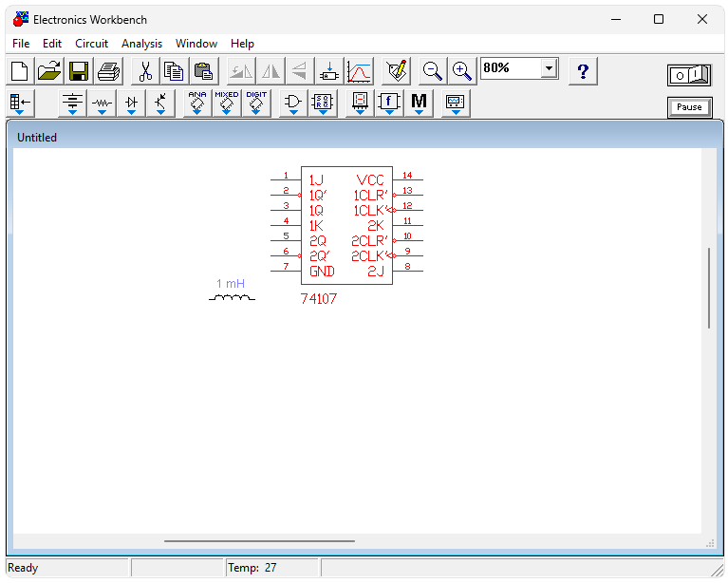The image size is (728, 583).
Task: Open the Diodes parts bin
Action: tap(131, 103)
